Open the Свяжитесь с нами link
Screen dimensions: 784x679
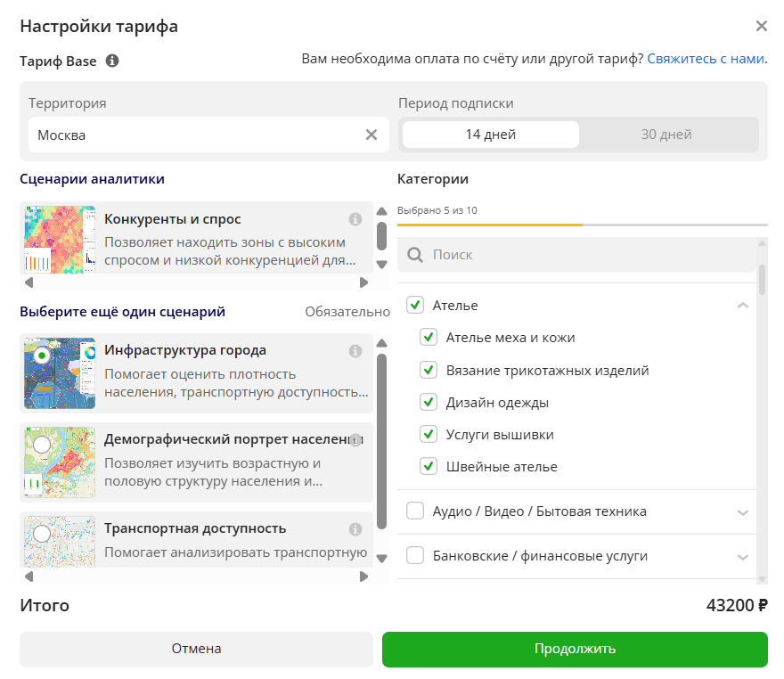tap(706, 59)
